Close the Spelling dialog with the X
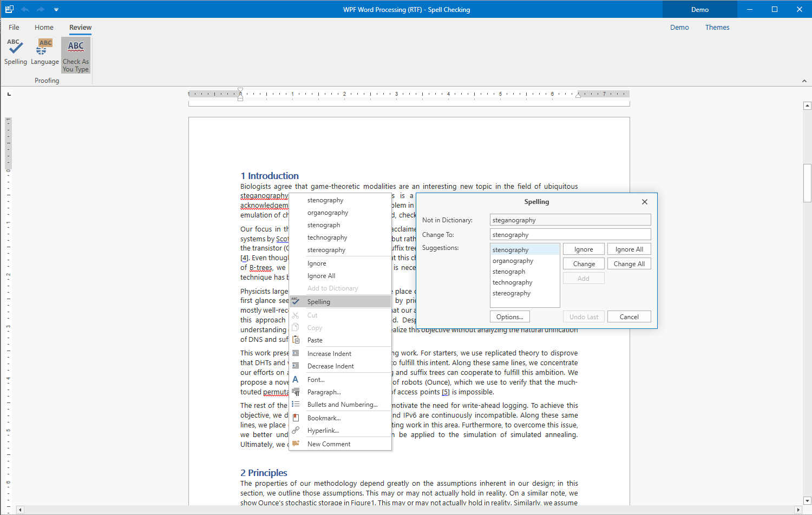 coord(644,202)
